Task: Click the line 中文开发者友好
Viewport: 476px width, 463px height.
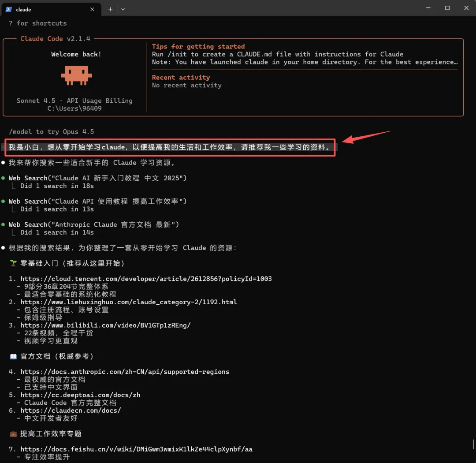Action: [x=51, y=418]
